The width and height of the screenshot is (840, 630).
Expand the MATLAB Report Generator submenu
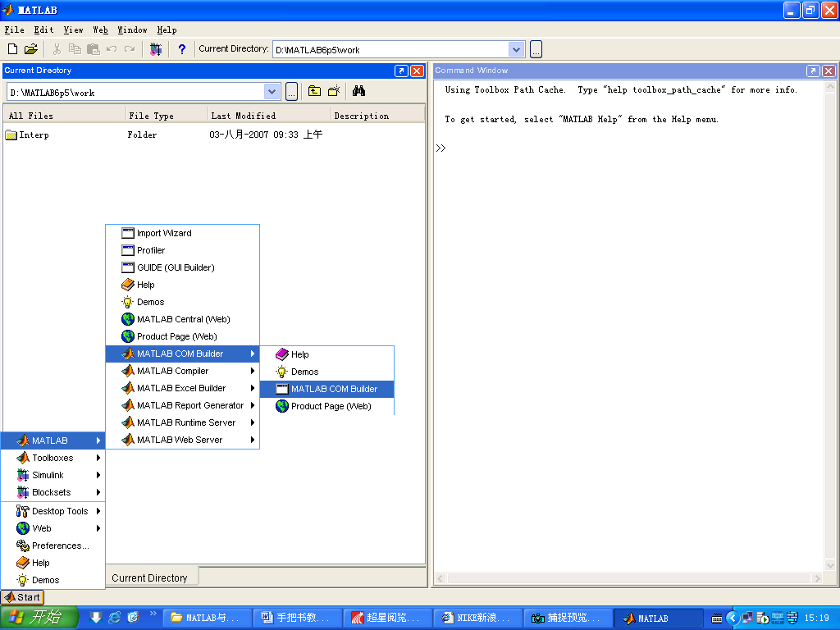point(183,405)
